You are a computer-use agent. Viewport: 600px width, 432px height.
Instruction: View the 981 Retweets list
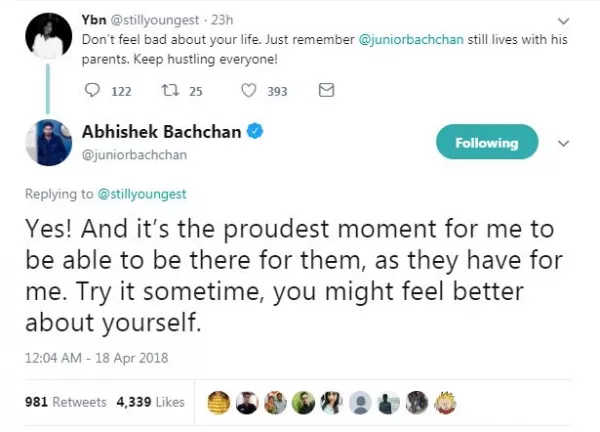(x=65, y=402)
